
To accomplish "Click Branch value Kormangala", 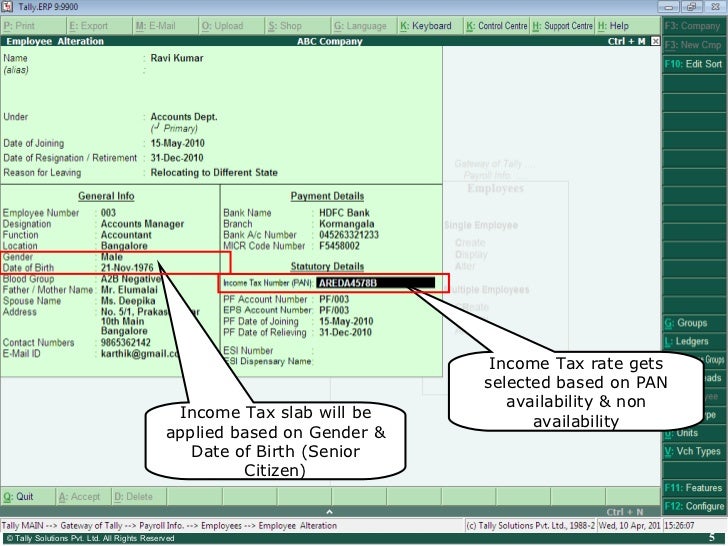I will [346, 224].
